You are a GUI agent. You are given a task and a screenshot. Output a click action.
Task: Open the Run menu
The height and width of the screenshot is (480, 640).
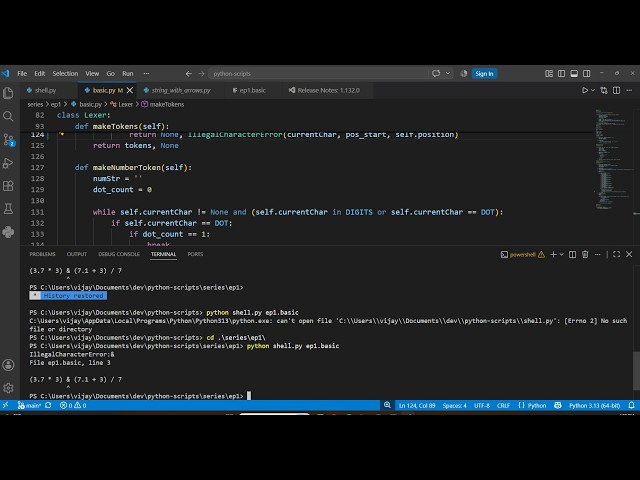point(128,73)
